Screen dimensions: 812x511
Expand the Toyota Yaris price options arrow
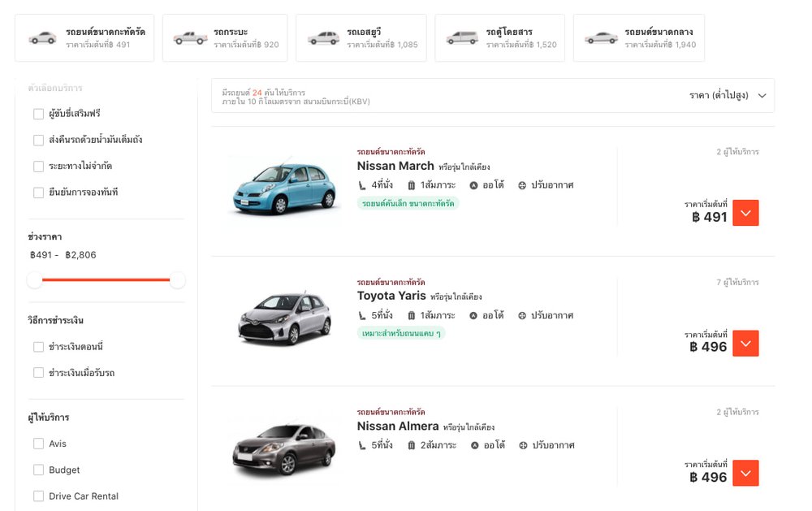(x=745, y=343)
